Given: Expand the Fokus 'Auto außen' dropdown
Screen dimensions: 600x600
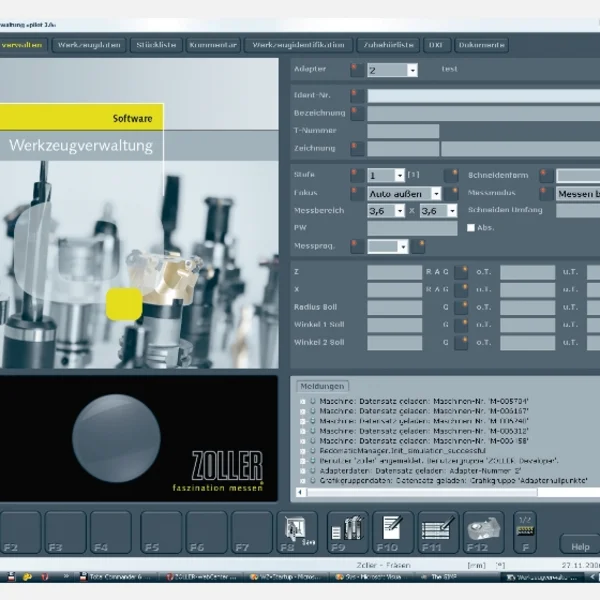Looking at the screenshot, I should pos(436,194).
